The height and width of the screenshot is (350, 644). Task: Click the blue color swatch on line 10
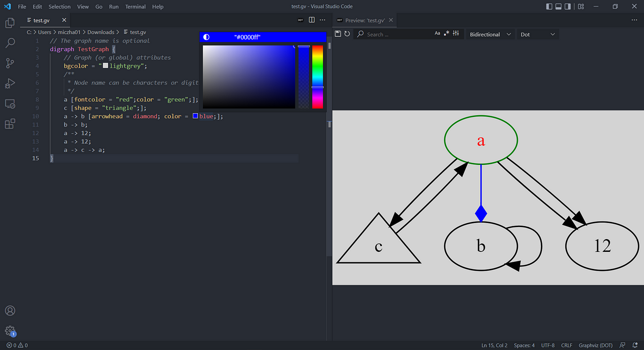point(195,116)
